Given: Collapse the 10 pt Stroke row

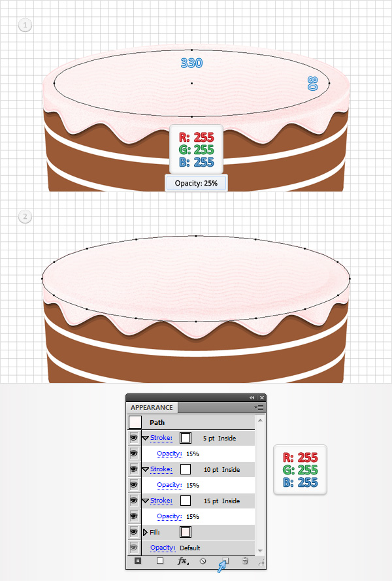Looking at the screenshot, I should coord(145,469).
